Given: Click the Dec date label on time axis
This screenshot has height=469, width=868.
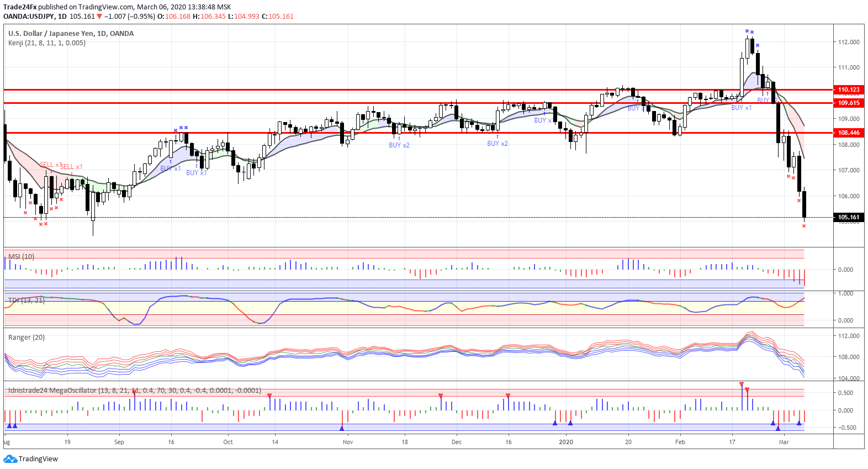Looking at the screenshot, I should pyautogui.click(x=457, y=442).
